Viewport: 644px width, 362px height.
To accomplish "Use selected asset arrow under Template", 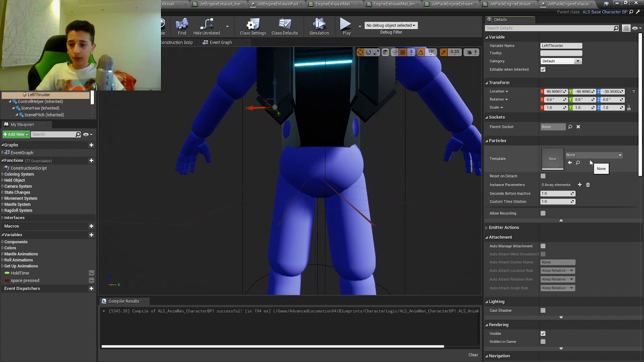I will [570, 162].
